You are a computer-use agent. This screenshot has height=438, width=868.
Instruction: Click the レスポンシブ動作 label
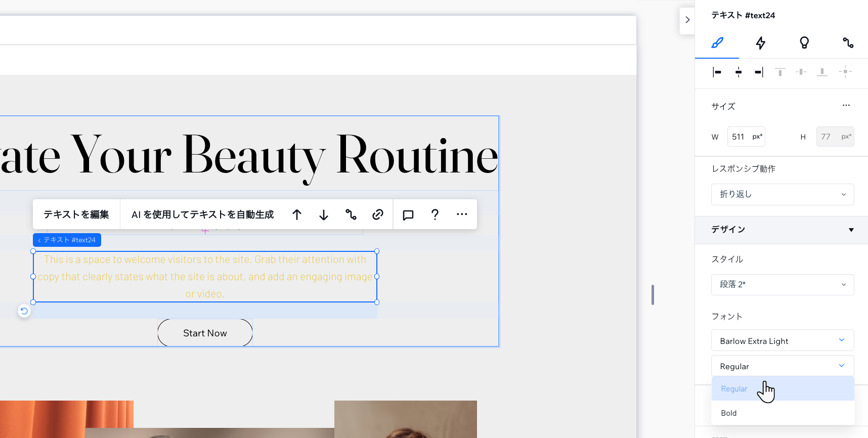(744, 169)
